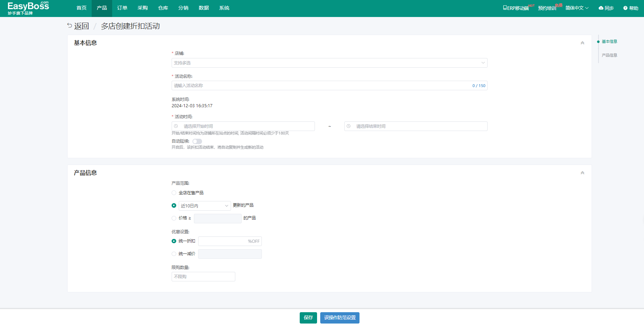Click the system time 2024-12-03 16:35:17 text
The height and width of the screenshot is (326, 644).
pos(192,106)
